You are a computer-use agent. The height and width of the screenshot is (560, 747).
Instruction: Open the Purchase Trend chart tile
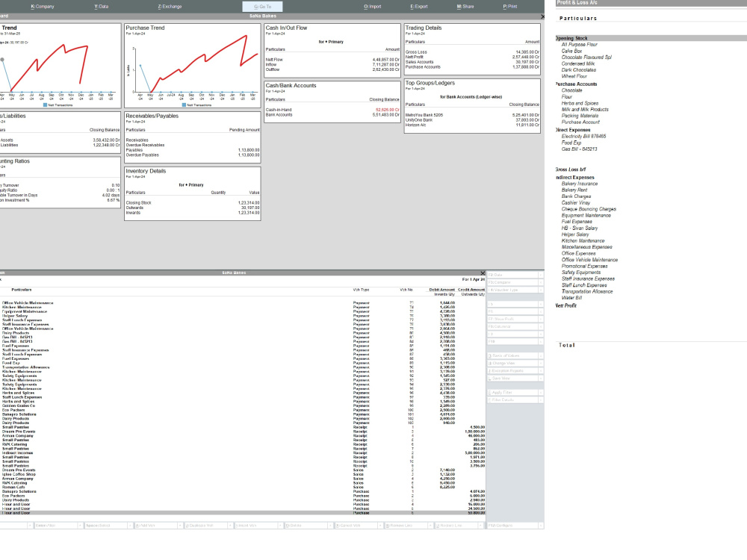[x=193, y=66]
